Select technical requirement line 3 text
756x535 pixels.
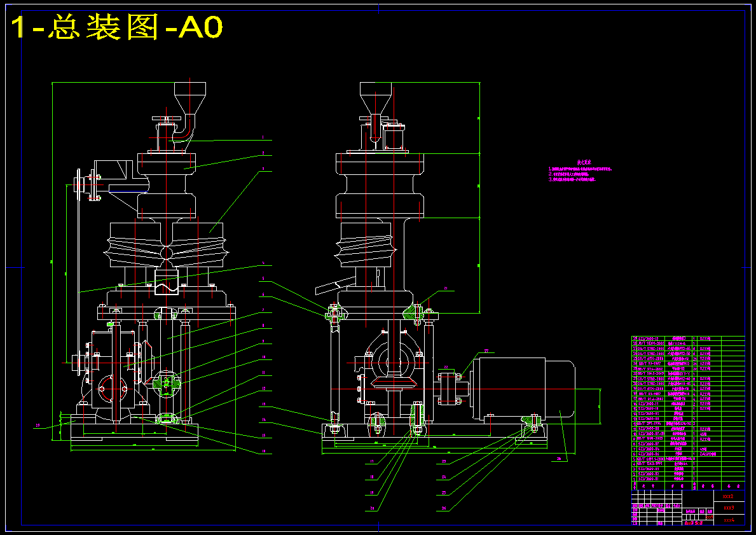click(572, 179)
